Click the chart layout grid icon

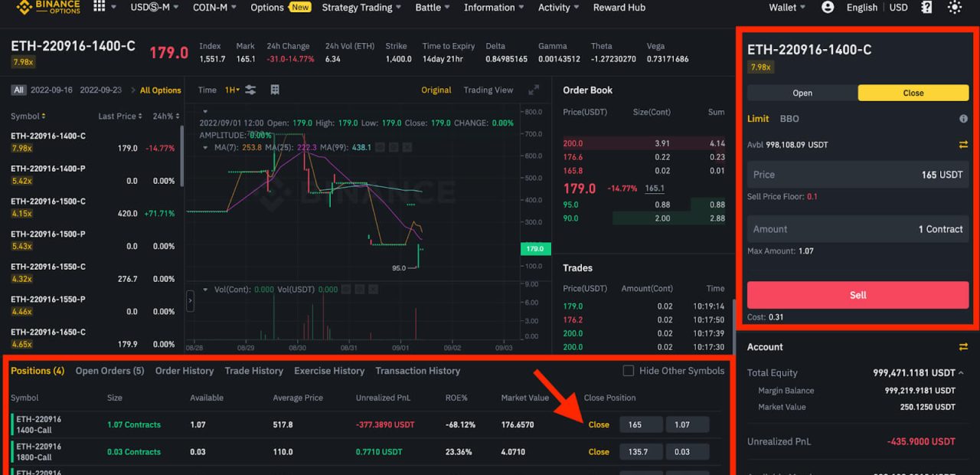[274, 89]
